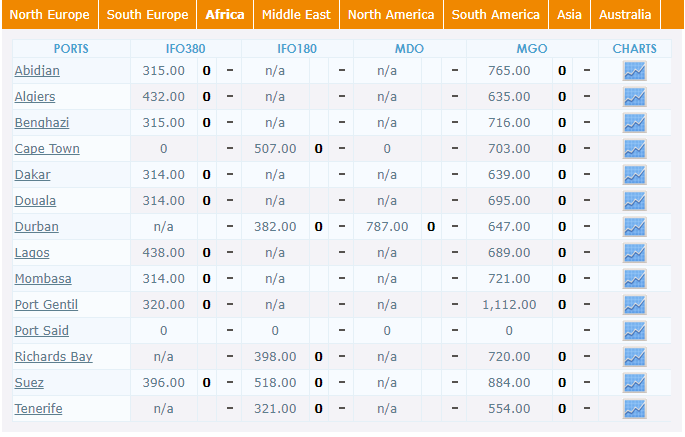Switch to the North Europe tab

tap(49, 14)
